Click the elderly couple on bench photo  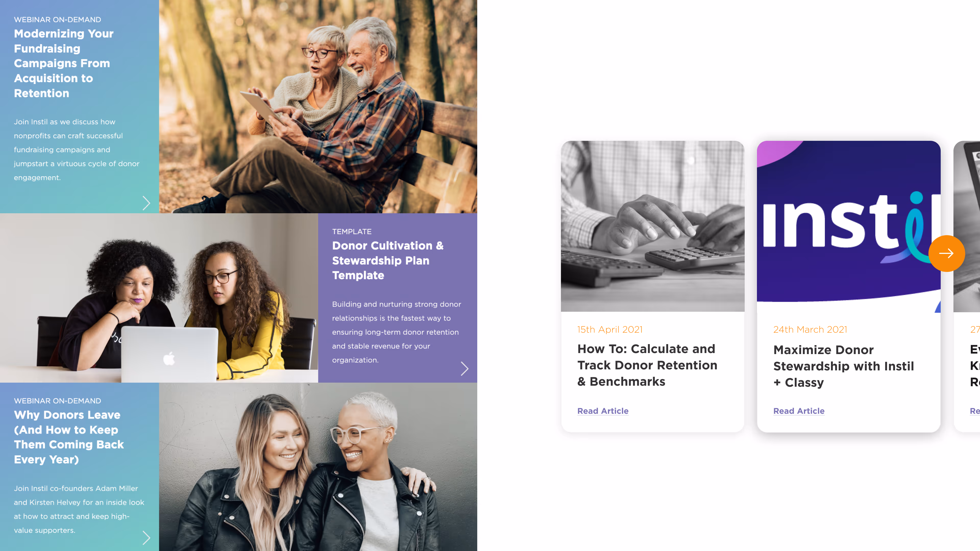coord(318,106)
